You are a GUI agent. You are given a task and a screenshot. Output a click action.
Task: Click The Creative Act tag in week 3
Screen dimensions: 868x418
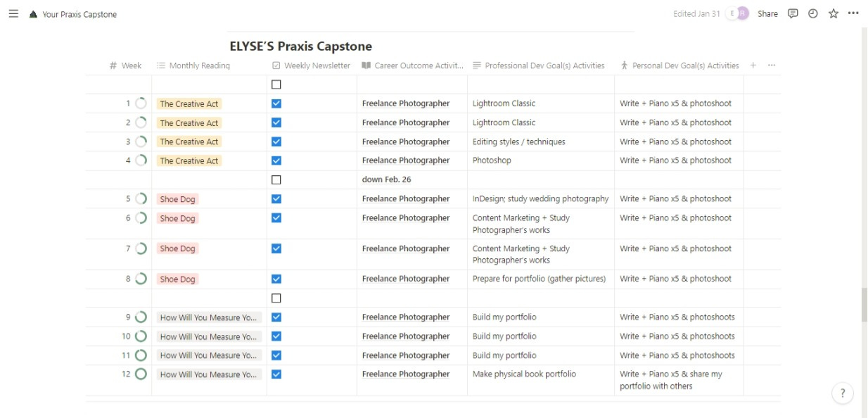(x=189, y=141)
